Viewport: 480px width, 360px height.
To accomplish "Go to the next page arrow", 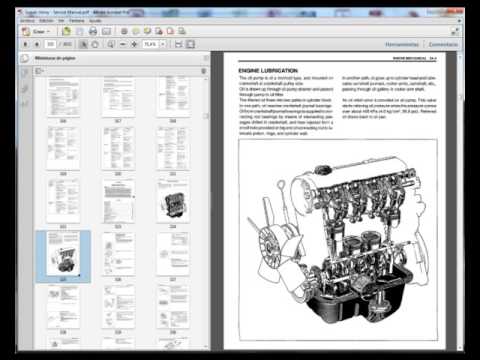I will tap(37, 44).
